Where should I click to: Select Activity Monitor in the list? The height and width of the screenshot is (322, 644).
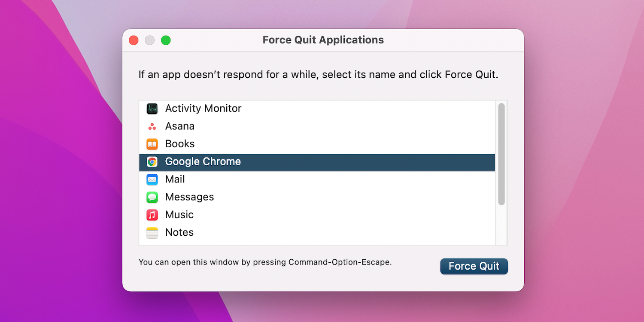[x=203, y=109]
